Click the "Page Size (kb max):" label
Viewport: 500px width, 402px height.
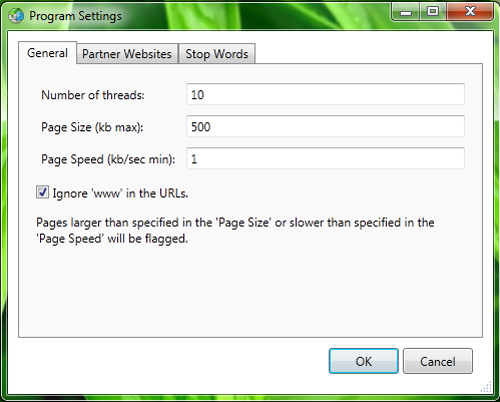click(x=92, y=127)
